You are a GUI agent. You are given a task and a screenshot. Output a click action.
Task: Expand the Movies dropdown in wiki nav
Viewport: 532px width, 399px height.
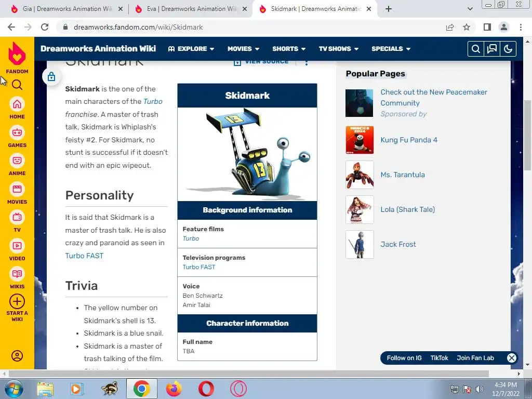[243, 49]
